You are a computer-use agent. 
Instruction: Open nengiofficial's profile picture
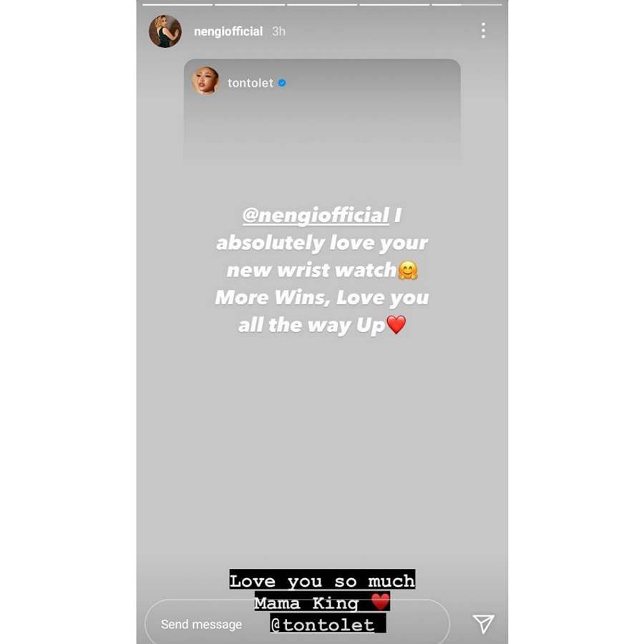165,31
